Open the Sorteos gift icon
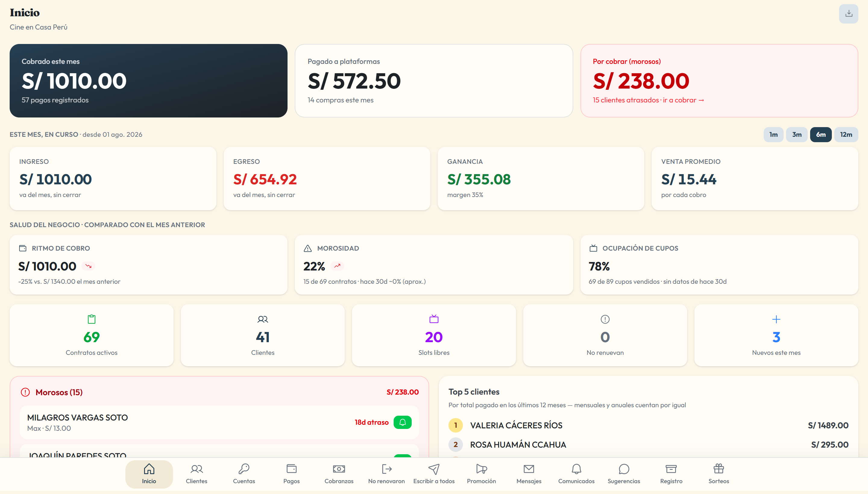868x494 pixels. click(x=719, y=469)
